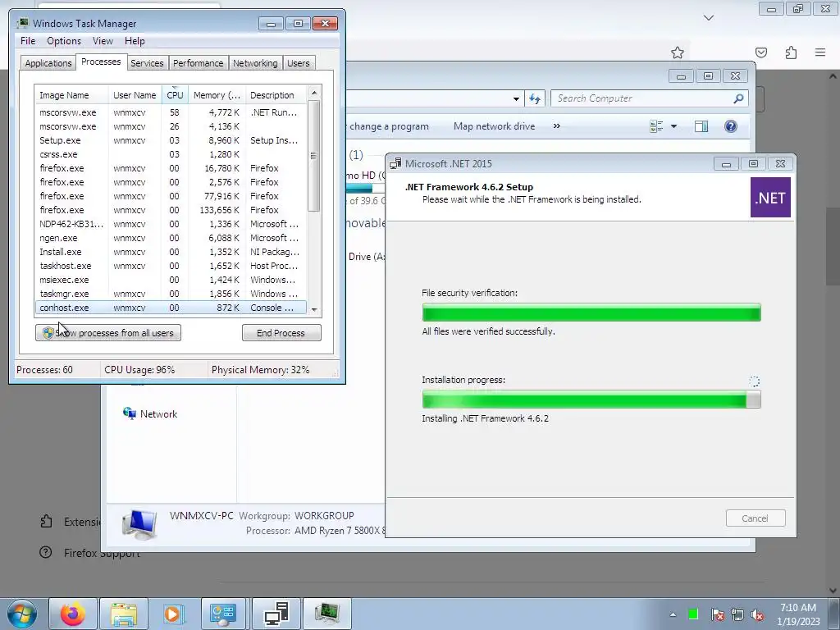Viewport: 840px width, 630px height.
Task: Switch to Users tab
Action: coord(298,63)
